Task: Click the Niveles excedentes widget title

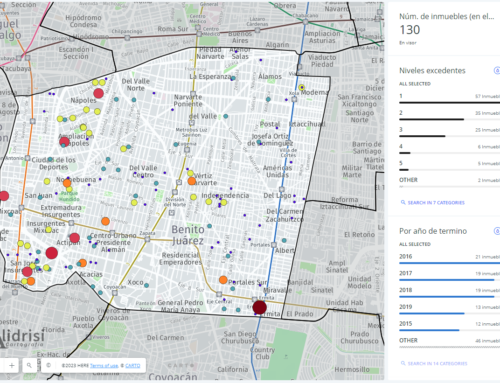Action: [432, 71]
